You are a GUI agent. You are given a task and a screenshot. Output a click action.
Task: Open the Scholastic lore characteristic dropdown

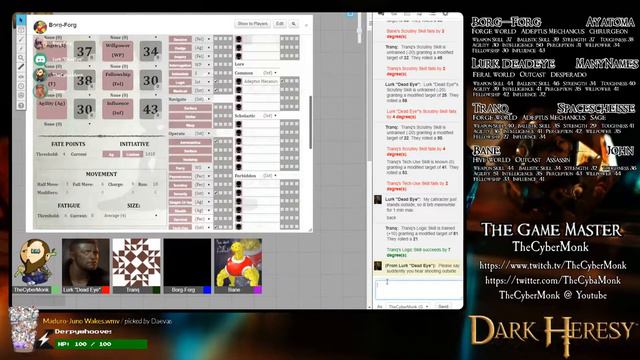(x=269, y=116)
